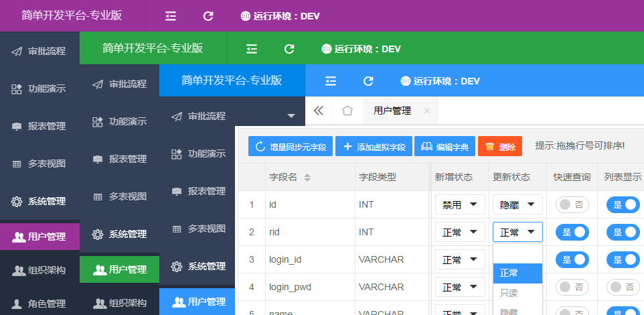Open 更新状态 dropdown for the id row
Image resolution: width=644 pixels, height=315 pixels.
(x=517, y=204)
